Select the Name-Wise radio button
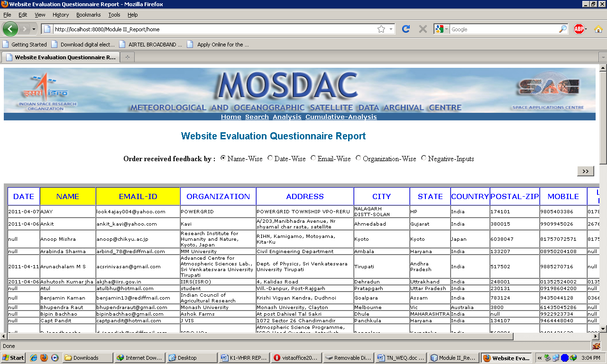This screenshot has width=607, height=364. (x=223, y=158)
